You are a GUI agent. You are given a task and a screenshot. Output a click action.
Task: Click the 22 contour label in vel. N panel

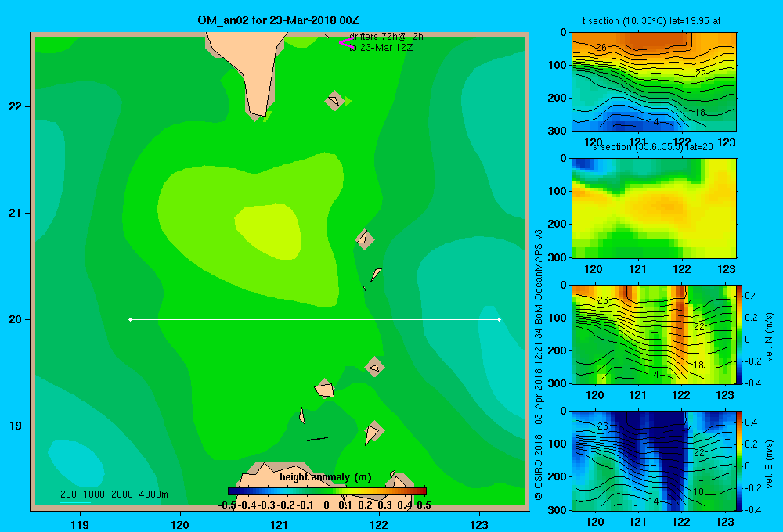(699, 326)
